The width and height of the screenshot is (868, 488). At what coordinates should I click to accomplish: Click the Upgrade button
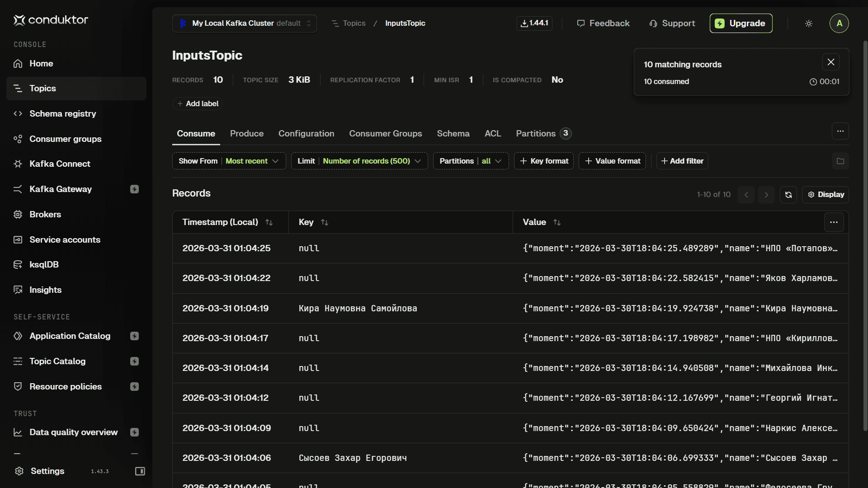tap(741, 23)
